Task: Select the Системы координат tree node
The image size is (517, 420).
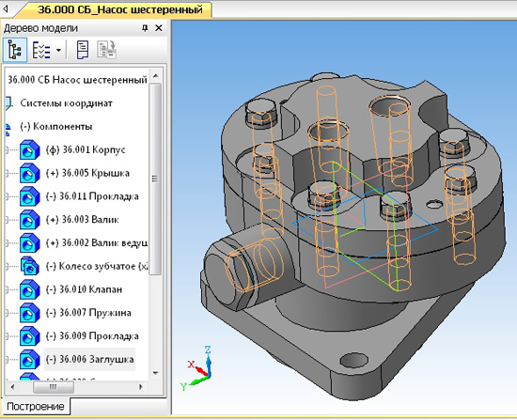Action: click(x=67, y=103)
